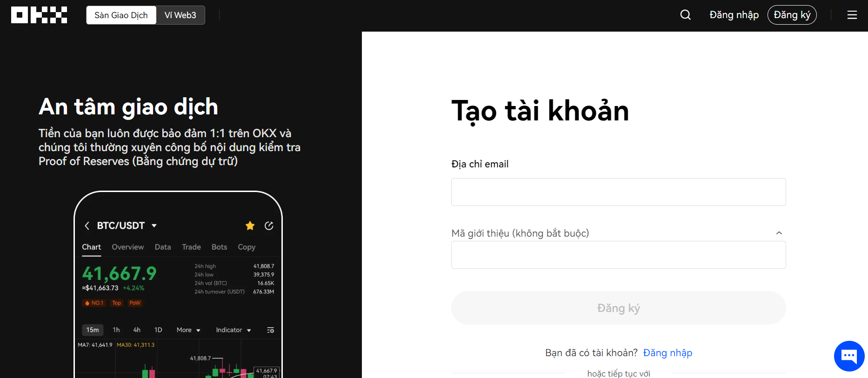Expand the More timeframes dropdown
The width and height of the screenshot is (868, 378).
(x=188, y=330)
